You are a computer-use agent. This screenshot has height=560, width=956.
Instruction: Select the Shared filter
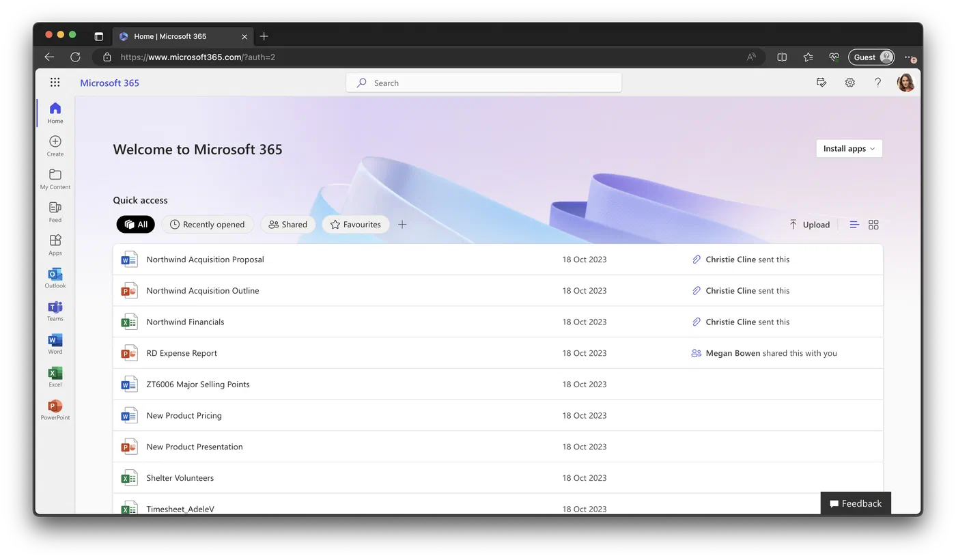click(x=287, y=224)
